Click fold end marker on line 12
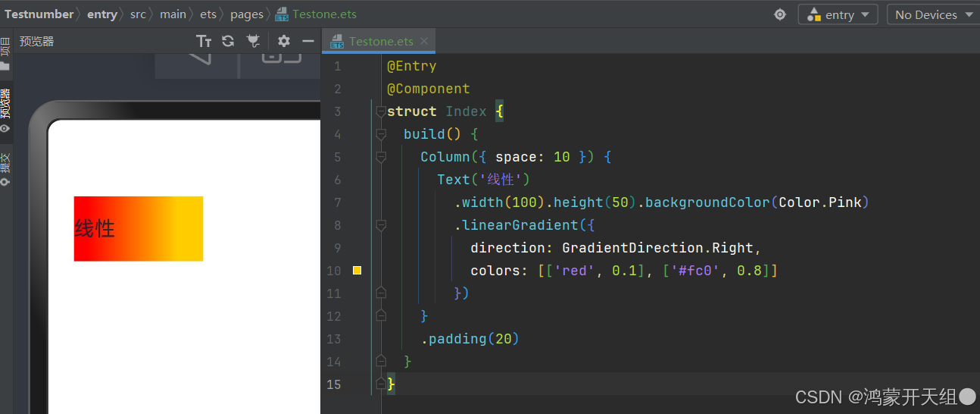Screen dimensions: 980x414 (x=381, y=315)
